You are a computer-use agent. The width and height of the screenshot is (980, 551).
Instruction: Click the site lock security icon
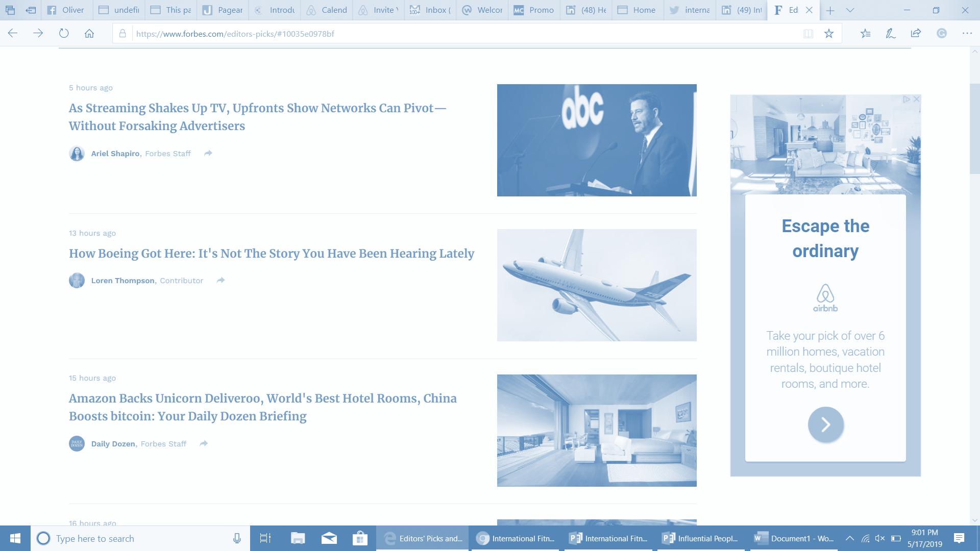point(122,34)
